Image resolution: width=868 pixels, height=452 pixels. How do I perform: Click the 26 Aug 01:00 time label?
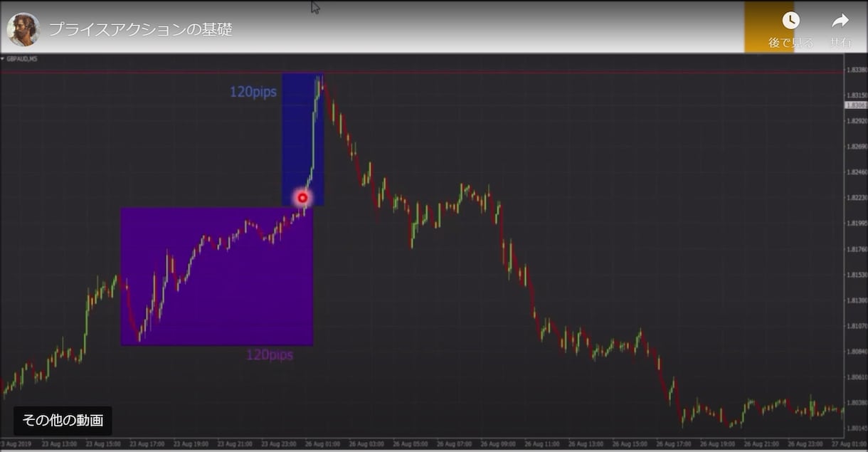[323, 443]
